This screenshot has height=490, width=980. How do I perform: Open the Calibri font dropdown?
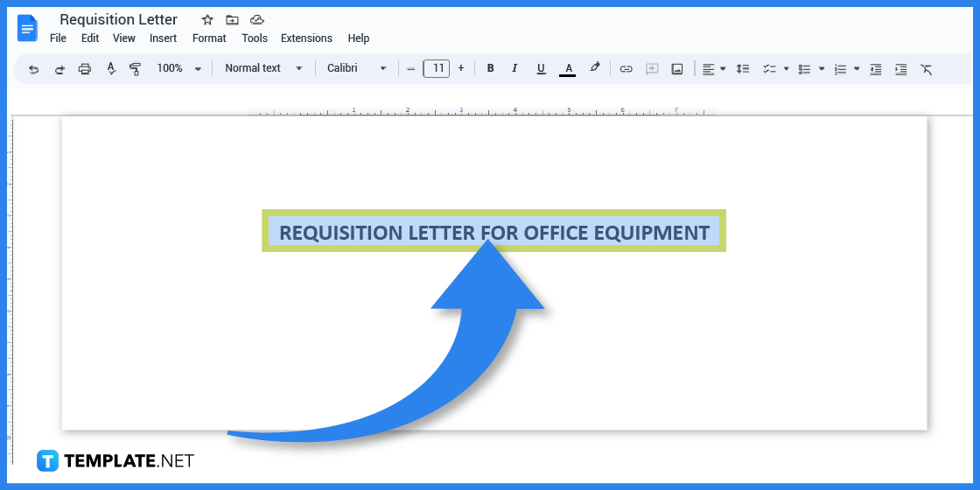(357, 68)
